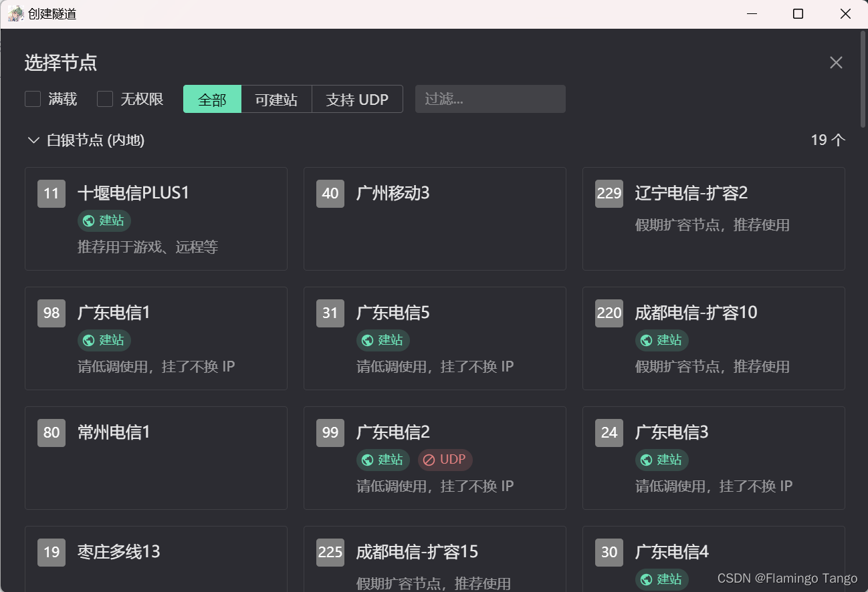Click node ID badge 30
The width and height of the screenshot is (868, 592).
coord(609,553)
